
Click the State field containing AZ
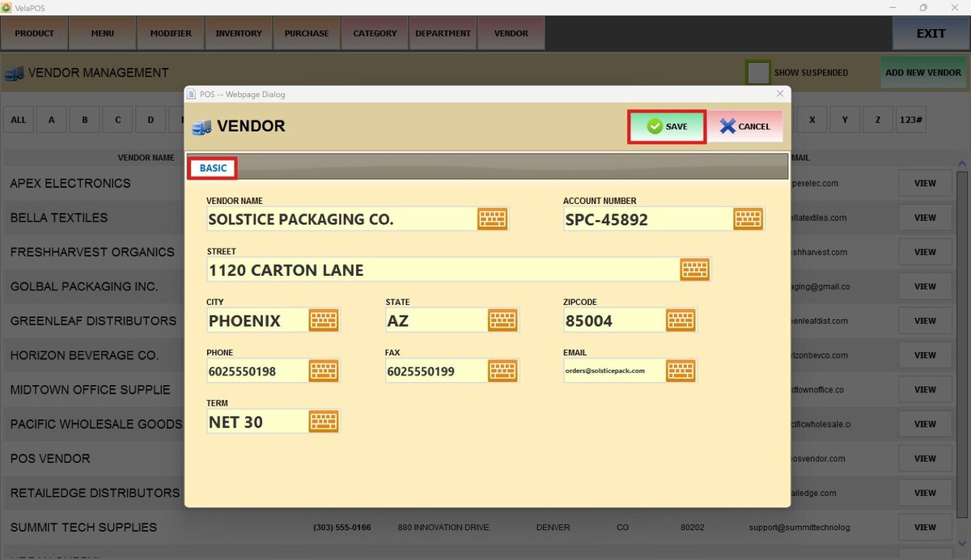436,320
